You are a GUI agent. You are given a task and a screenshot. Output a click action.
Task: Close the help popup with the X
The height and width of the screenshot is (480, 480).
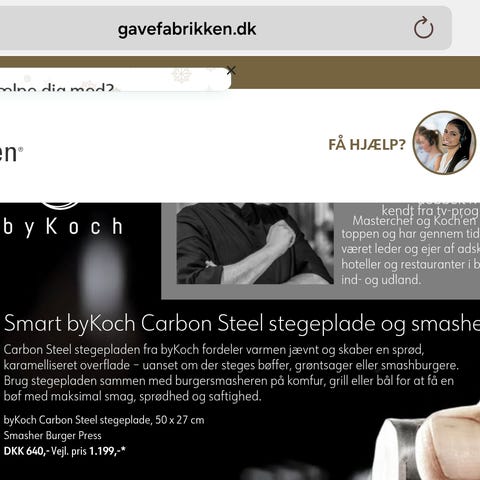231,70
